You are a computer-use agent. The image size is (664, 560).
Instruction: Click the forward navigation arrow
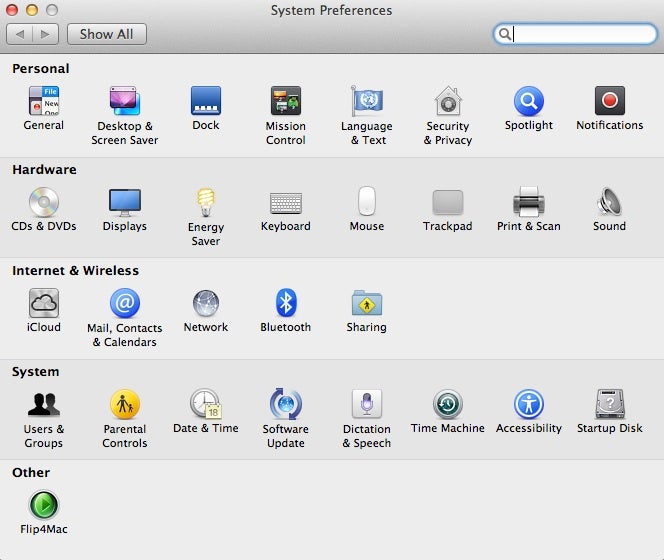(46, 34)
